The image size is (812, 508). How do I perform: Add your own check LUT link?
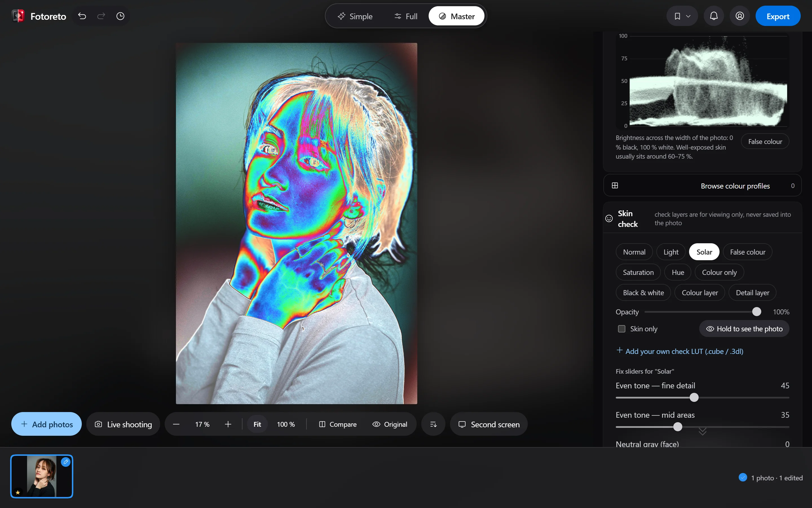(680, 351)
